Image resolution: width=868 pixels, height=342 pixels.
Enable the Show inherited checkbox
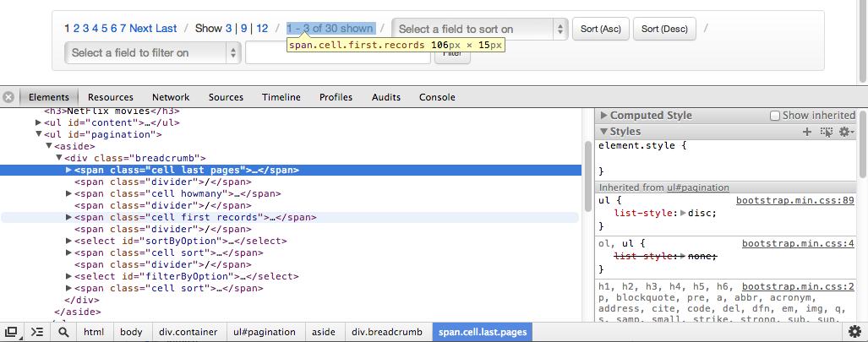pos(775,116)
